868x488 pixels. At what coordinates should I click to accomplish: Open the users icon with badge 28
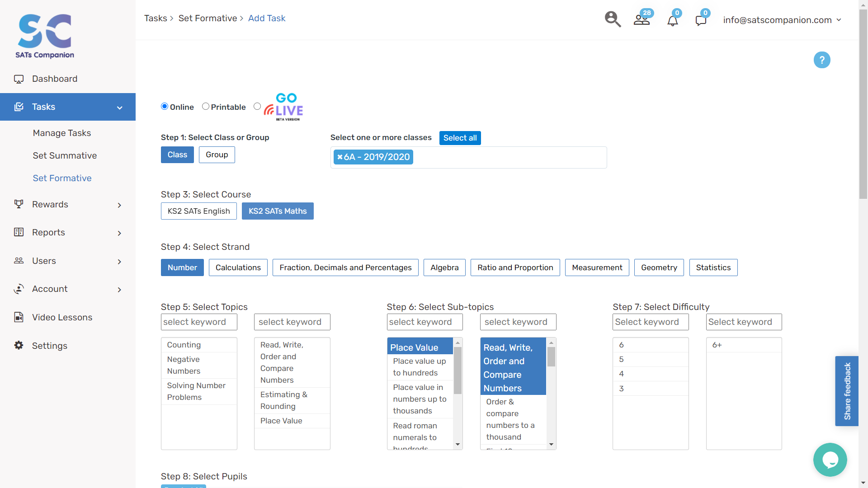pyautogui.click(x=642, y=19)
